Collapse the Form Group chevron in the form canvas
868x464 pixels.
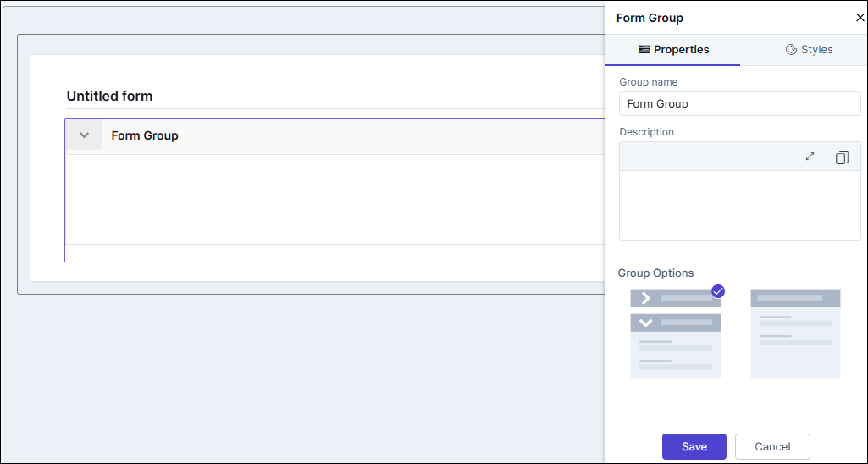click(84, 135)
